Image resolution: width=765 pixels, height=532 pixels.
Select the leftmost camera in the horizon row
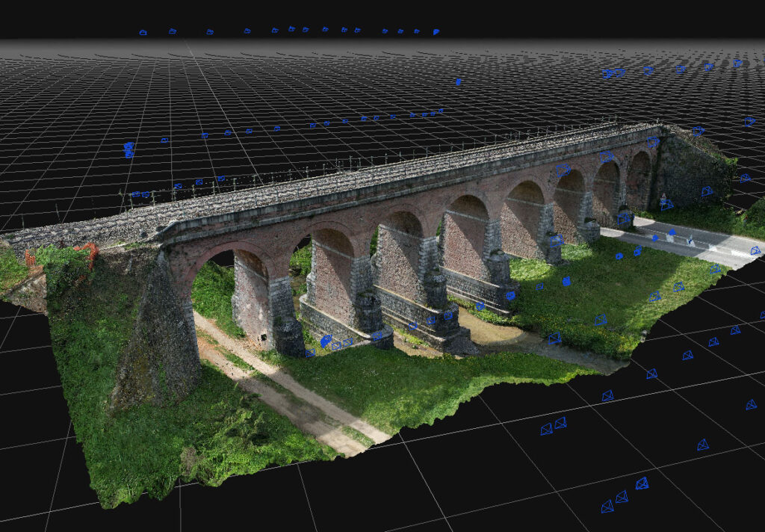[x=143, y=32]
